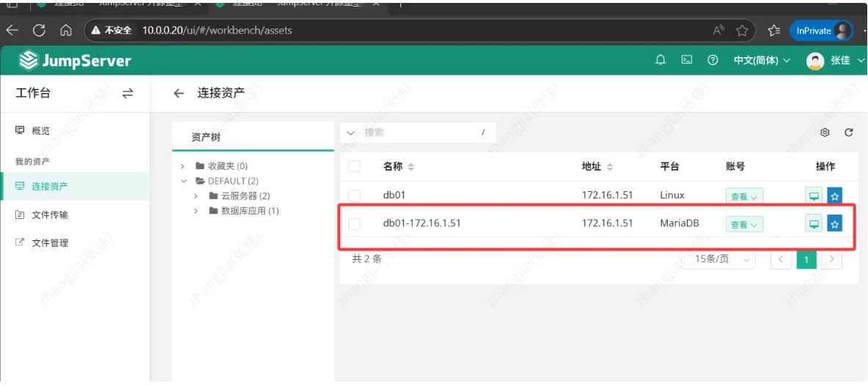Collapse the DEFAULT tree node
This screenshot has width=868, height=386.
183,181
